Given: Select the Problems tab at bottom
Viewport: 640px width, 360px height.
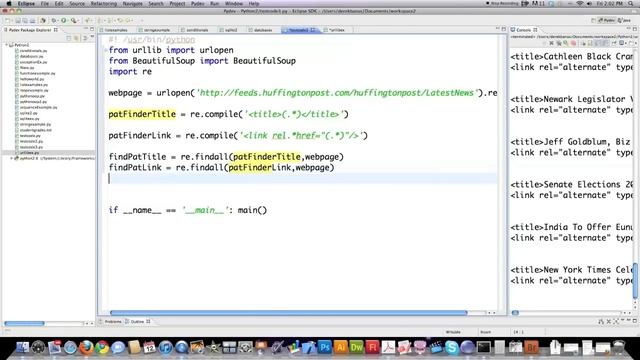Looking at the screenshot, I should tap(111, 322).
